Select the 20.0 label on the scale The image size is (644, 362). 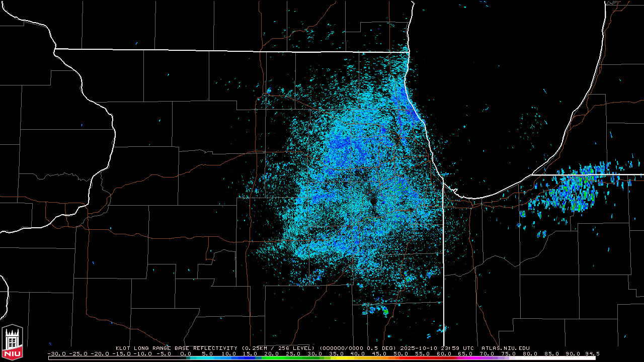[x=272, y=353]
